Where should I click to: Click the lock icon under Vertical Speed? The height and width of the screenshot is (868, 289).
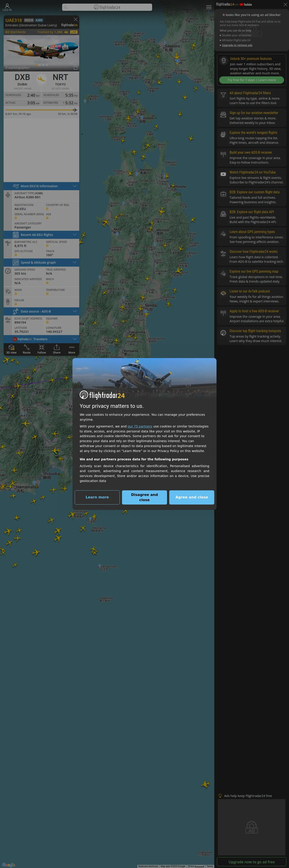coord(47,246)
